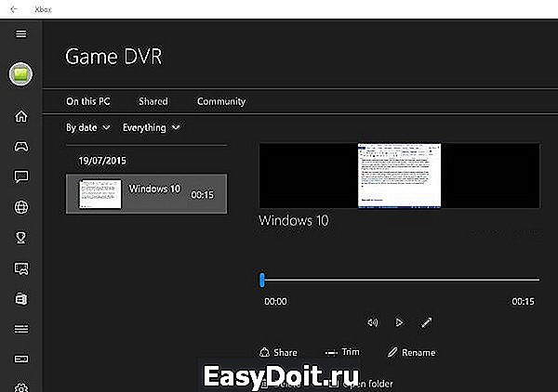Open Messages chat icon
The width and height of the screenshot is (558, 392).
(x=21, y=176)
